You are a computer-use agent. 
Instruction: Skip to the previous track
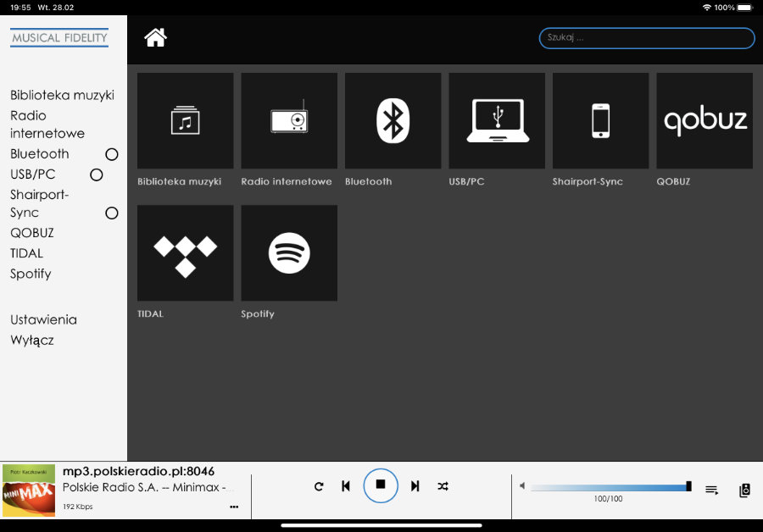point(346,486)
